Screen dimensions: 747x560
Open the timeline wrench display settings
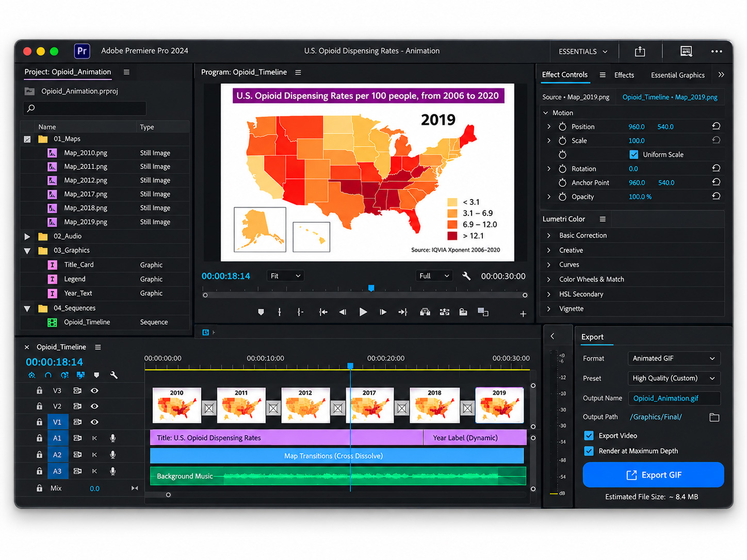114,375
